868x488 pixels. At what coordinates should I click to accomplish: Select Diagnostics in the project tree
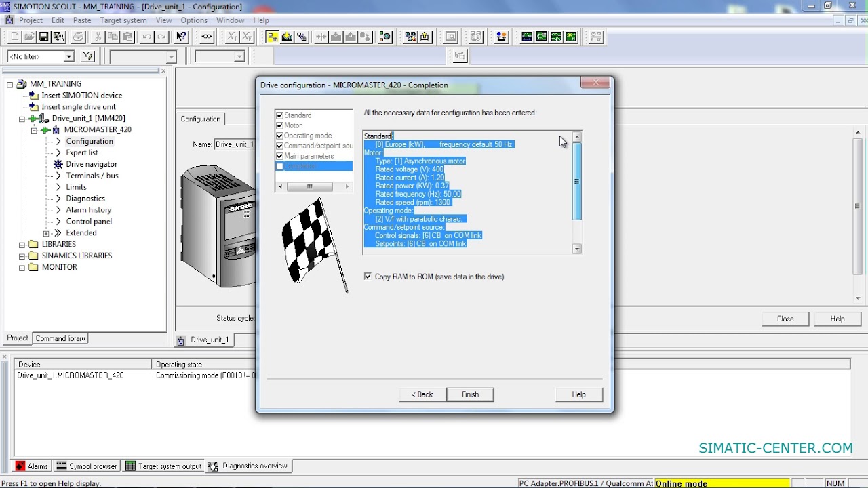coord(85,199)
